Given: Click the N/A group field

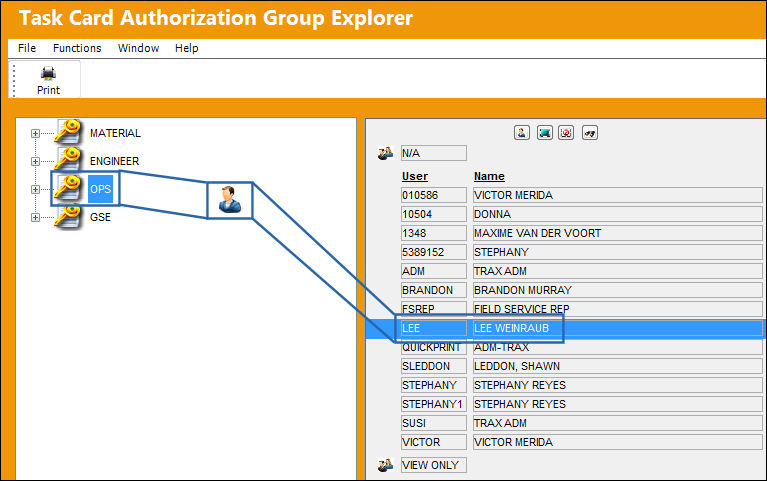Looking at the screenshot, I should pyautogui.click(x=433, y=153).
